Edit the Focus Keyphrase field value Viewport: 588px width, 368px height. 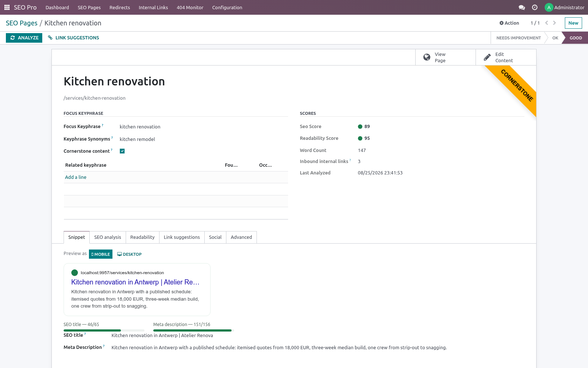pos(204,127)
